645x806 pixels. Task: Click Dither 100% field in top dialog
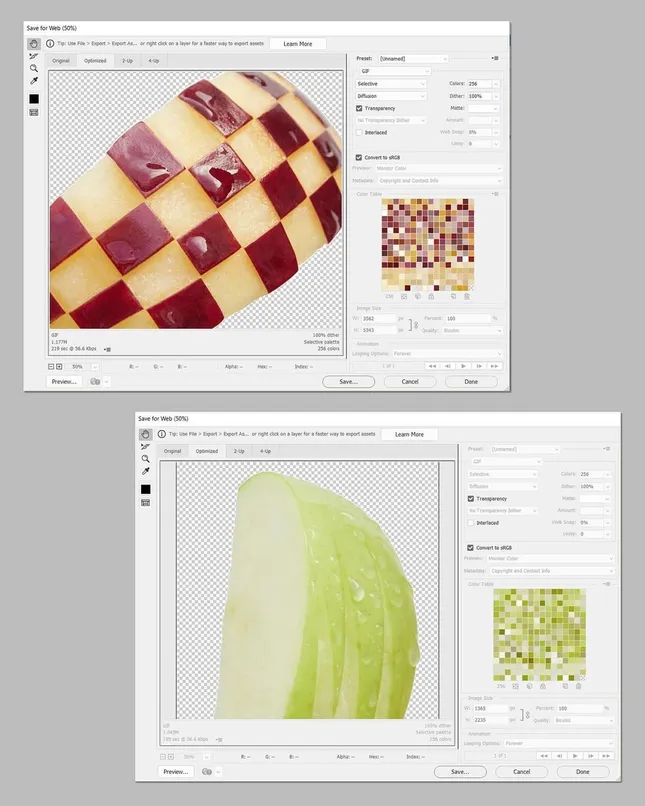480,96
